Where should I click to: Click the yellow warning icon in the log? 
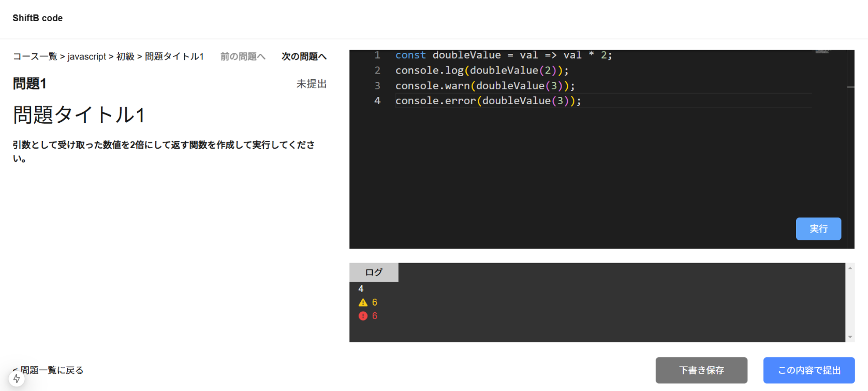(x=363, y=302)
